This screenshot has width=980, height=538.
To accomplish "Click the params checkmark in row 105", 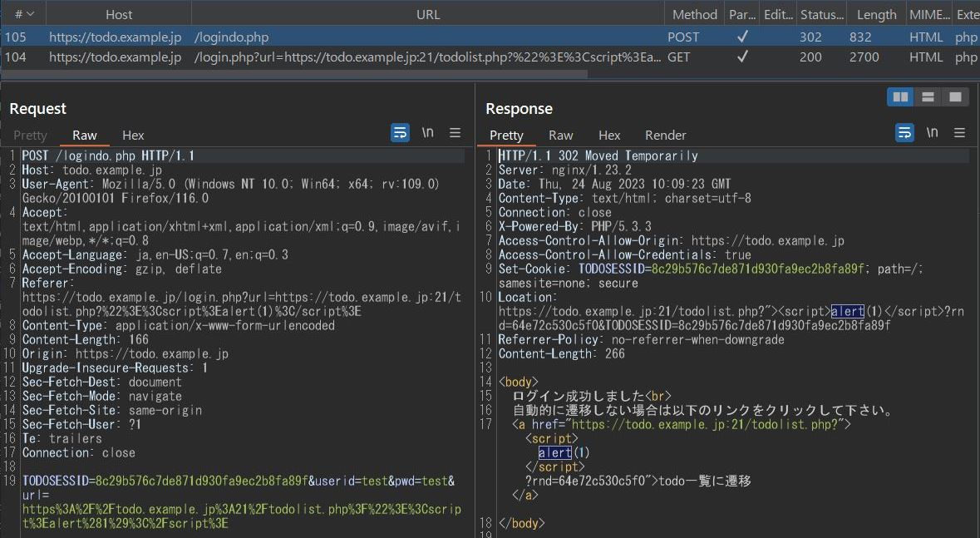I will 742,37.
